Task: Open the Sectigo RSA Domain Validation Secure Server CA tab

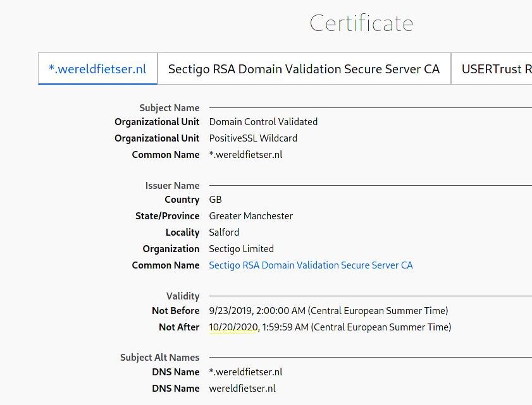Action: click(304, 69)
